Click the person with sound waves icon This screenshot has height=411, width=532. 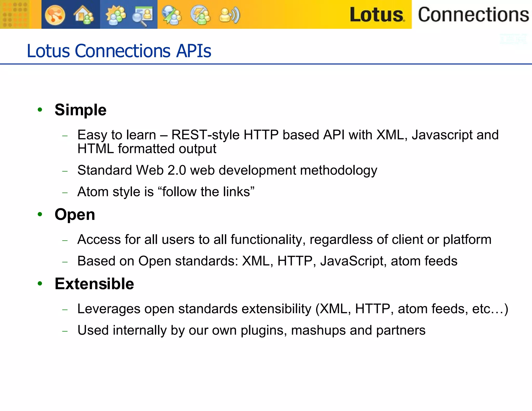[230, 15]
